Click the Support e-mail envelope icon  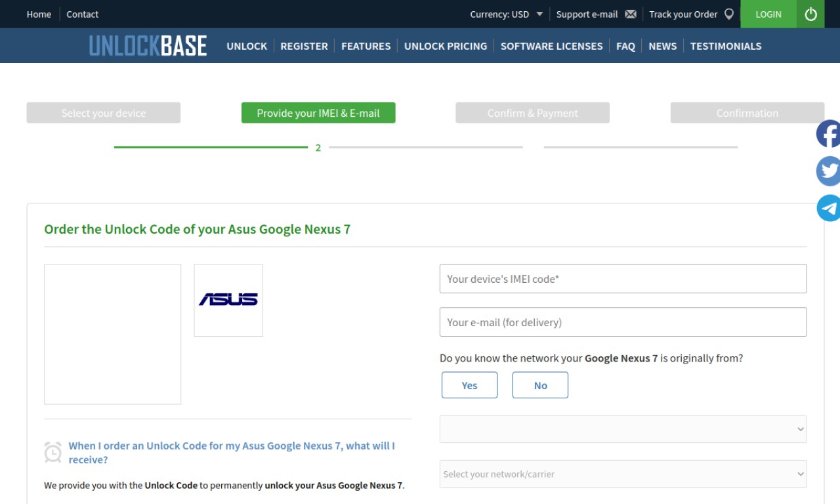[631, 14]
